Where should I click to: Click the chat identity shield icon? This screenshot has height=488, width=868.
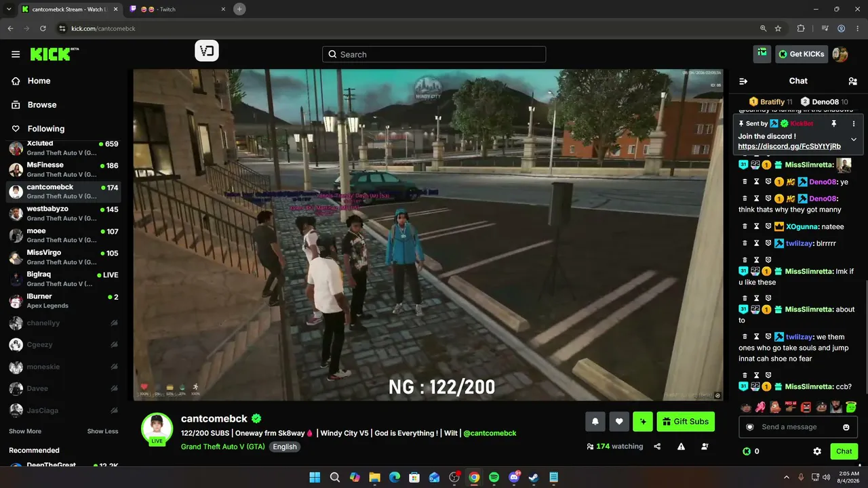[750, 427]
